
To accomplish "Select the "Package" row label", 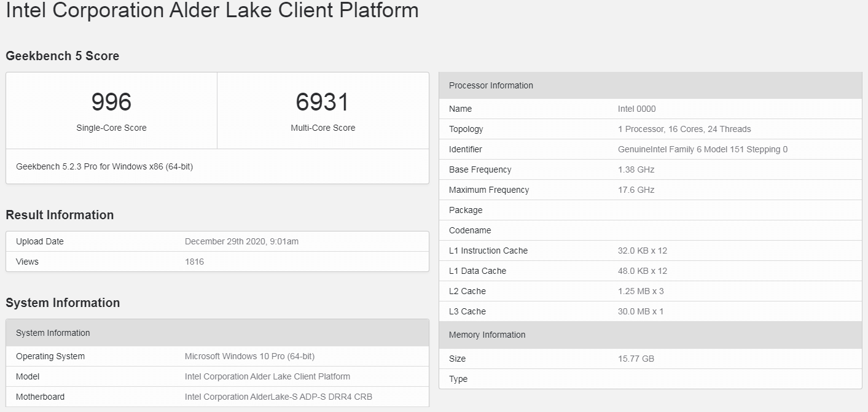I will pos(466,210).
